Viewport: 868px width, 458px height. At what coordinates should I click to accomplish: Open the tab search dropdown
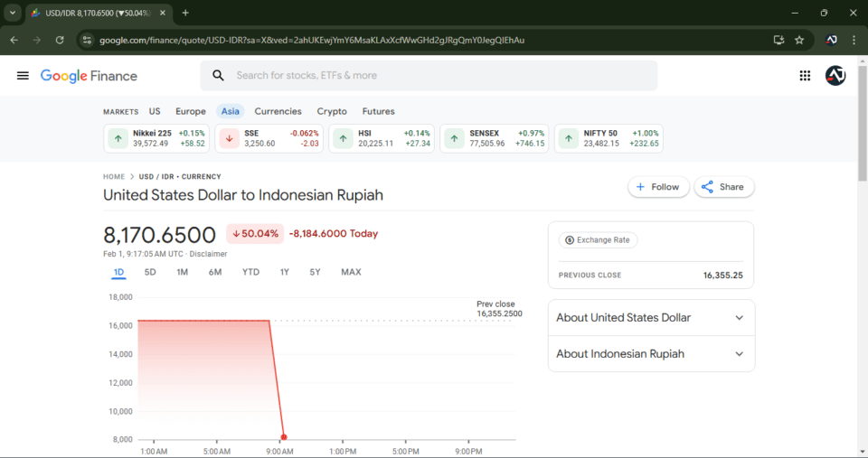coord(12,13)
